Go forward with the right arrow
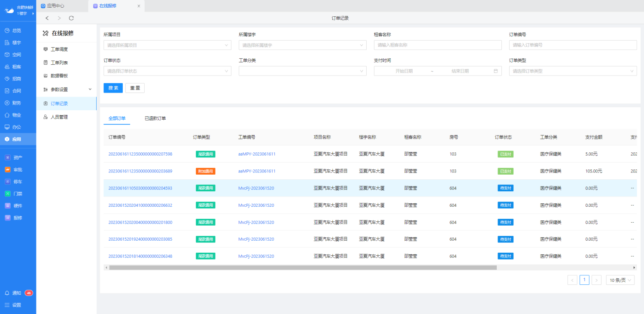Viewport: 644px width, 314px height. 59,18
